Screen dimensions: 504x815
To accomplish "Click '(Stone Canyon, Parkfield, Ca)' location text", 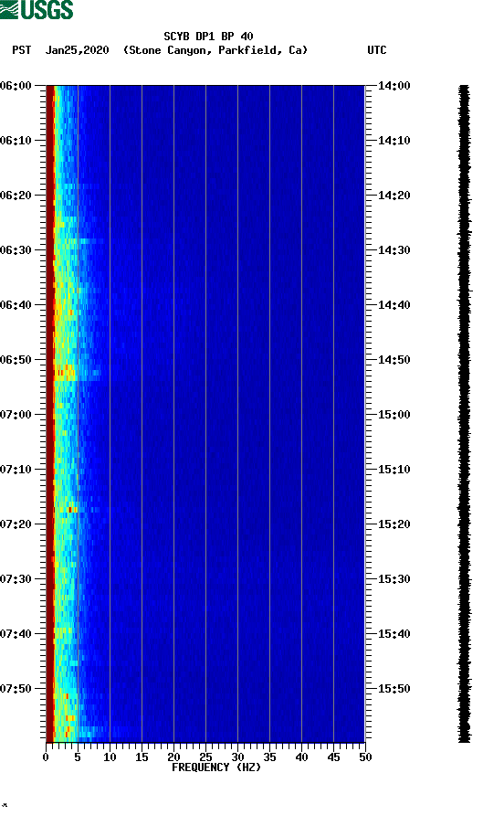I will pos(215,50).
